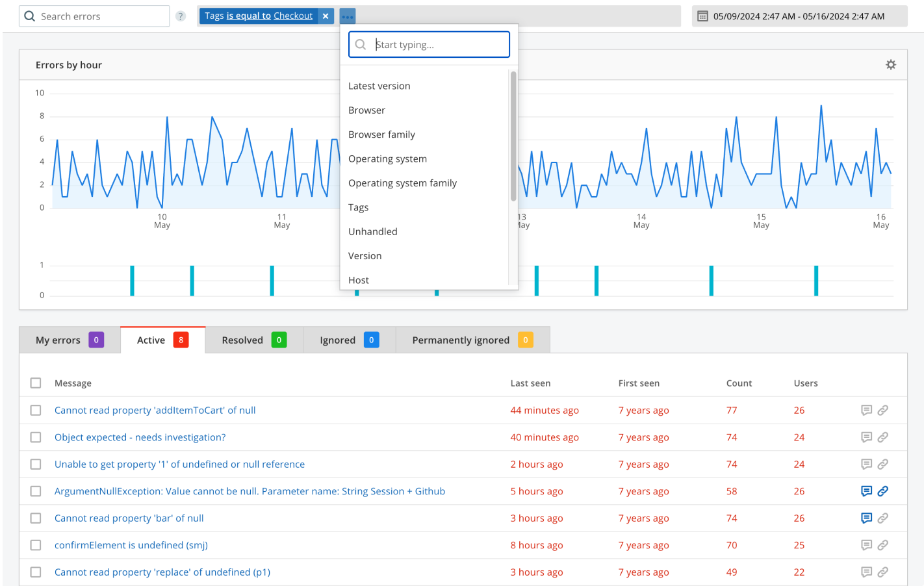The image size is (924, 586).
Task: Open comments on the ArgumentNullException error
Action: click(x=866, y=491)
